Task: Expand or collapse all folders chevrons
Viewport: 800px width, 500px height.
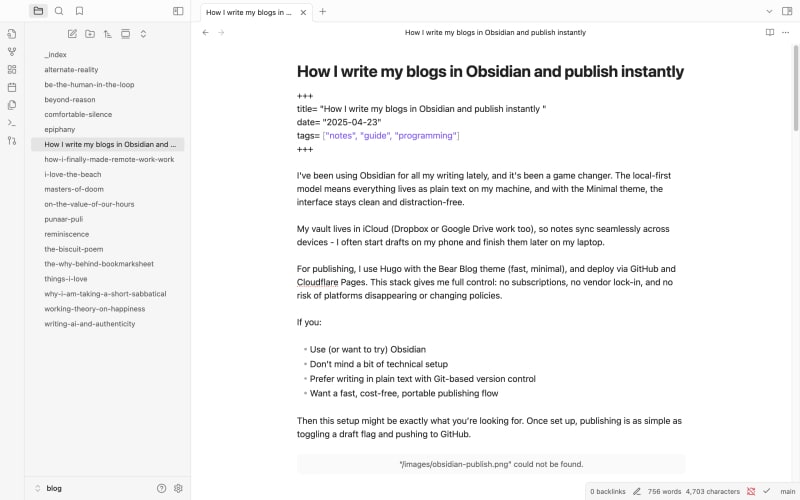Action: [x=143, y=34]
